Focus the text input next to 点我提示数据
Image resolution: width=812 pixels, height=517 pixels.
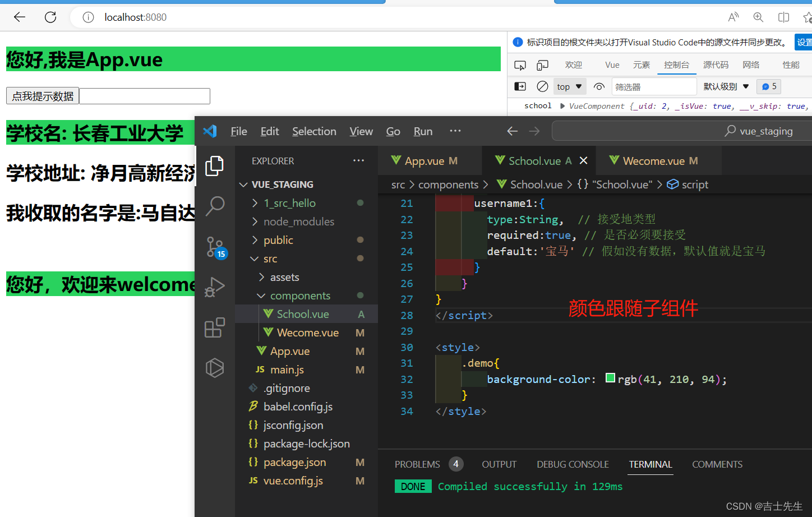coord(145,96)
